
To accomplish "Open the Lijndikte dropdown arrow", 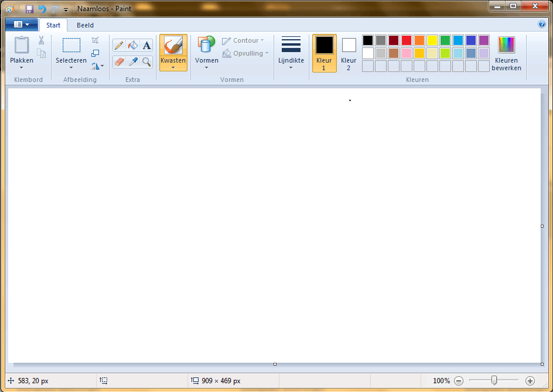I will (291, 68).
